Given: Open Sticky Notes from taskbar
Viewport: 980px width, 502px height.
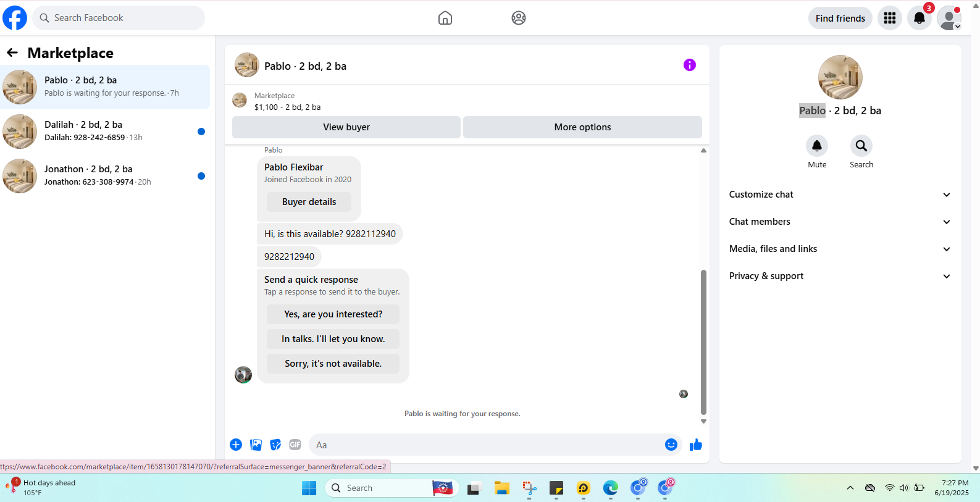Looking at the screenshot, I should pos(556,488).
